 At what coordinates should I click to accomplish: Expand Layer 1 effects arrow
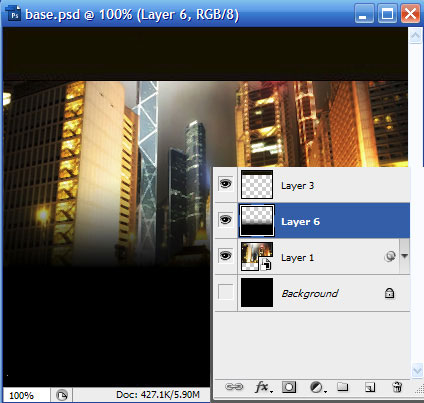click(x=405, y=256)
